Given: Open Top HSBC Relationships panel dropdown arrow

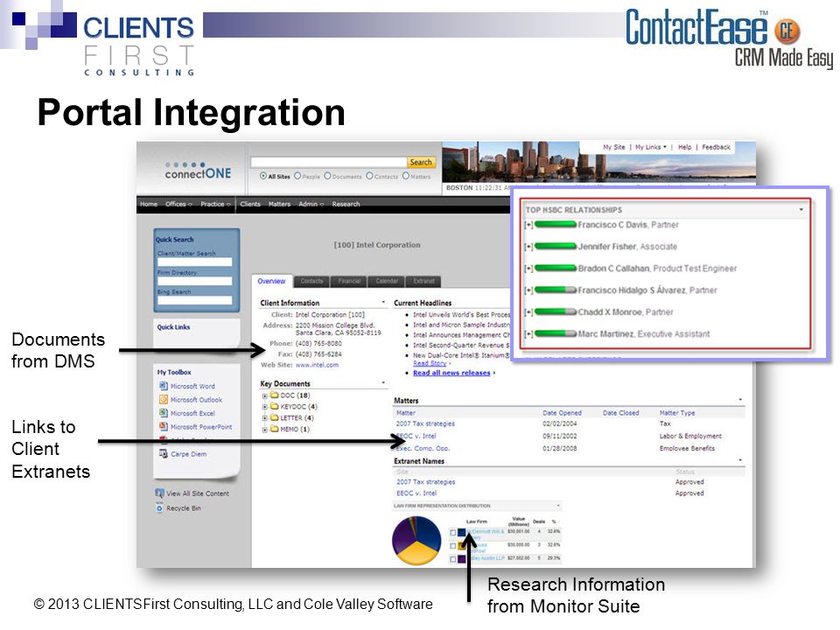Looking at the screenshot, I should pos(801,209).
